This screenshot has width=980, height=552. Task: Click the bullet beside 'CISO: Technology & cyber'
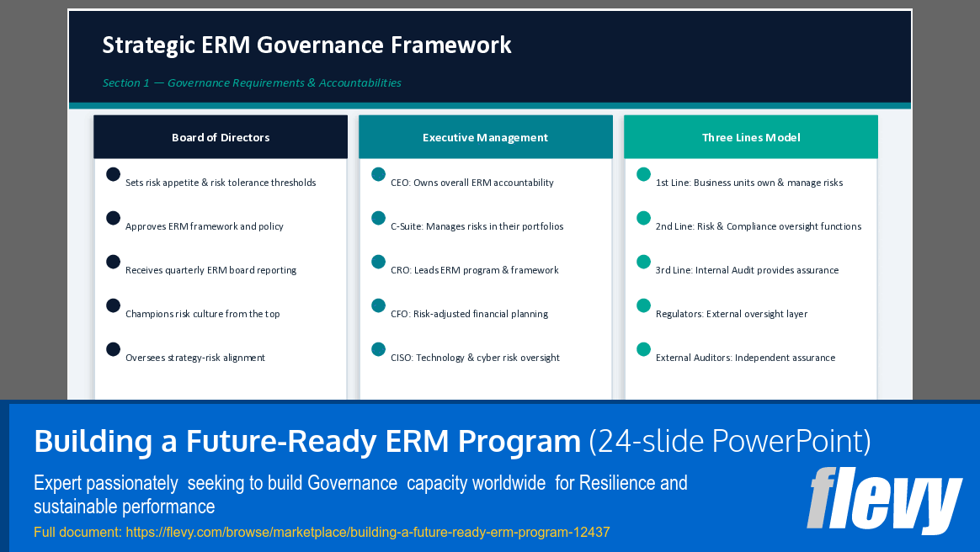tap(378, 349)
